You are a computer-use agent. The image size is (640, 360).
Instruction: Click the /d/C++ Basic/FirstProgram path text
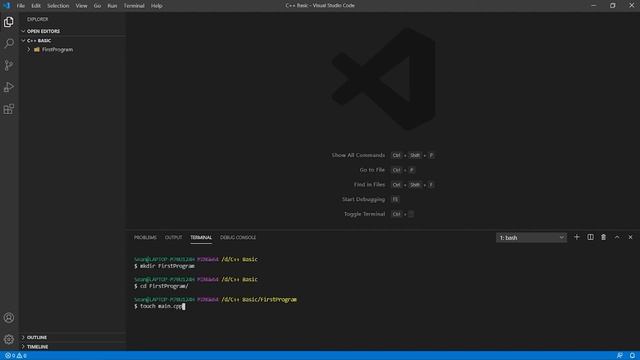(259, 300)
